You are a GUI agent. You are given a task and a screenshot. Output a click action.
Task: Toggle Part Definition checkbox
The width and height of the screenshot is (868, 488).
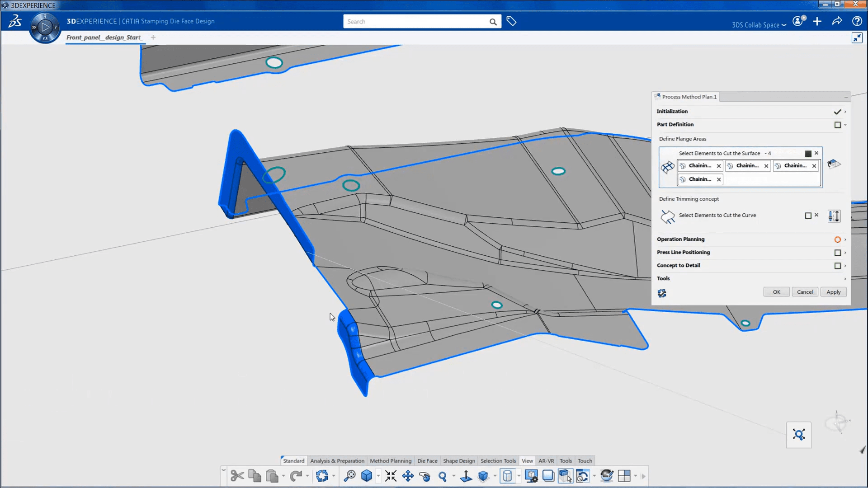point(838,125)
